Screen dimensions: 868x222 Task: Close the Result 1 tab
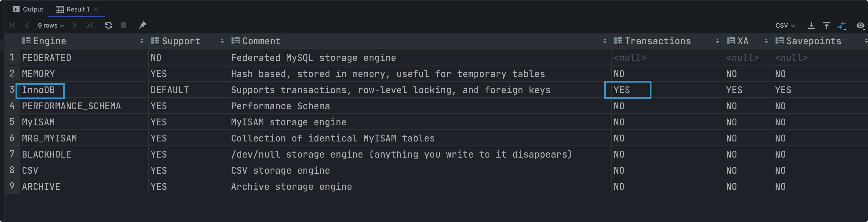(96, 9)
